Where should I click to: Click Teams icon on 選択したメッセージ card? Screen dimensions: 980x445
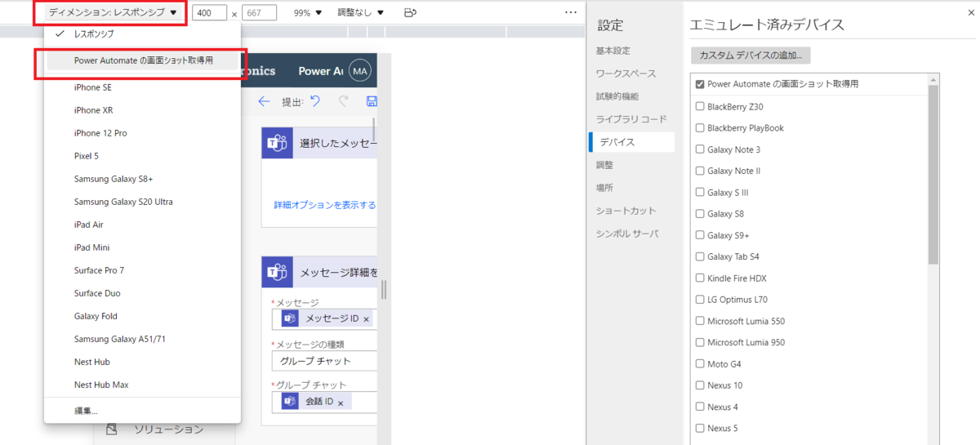coord(278,143)
